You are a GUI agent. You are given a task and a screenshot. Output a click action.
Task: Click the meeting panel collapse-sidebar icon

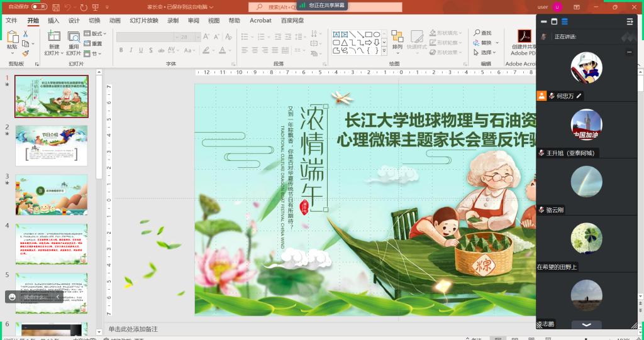coord(629,21)
